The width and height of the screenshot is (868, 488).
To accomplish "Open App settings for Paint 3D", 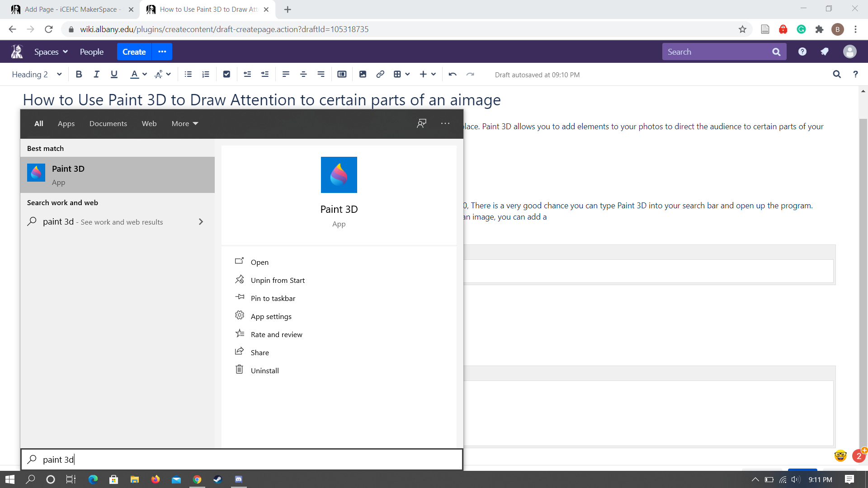I will click(x=271, y=316).
